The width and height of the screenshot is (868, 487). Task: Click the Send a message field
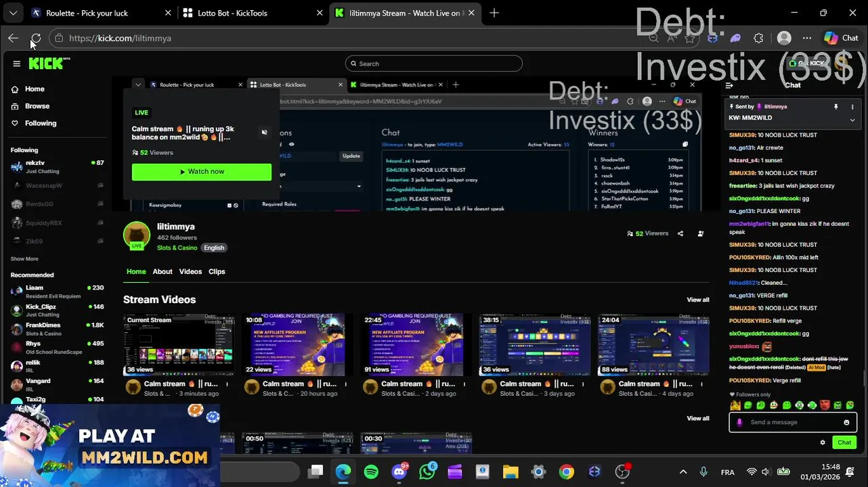click(x=794, y=422)
